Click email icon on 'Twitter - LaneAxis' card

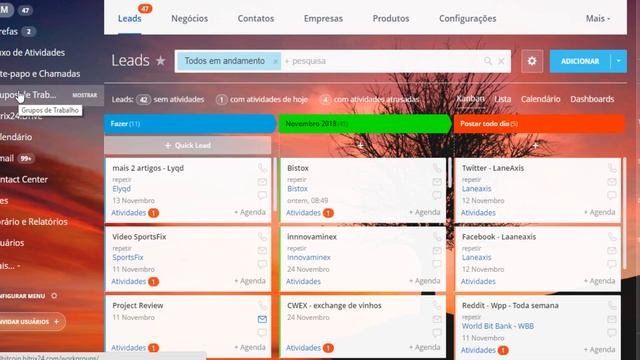coord(611,182)
